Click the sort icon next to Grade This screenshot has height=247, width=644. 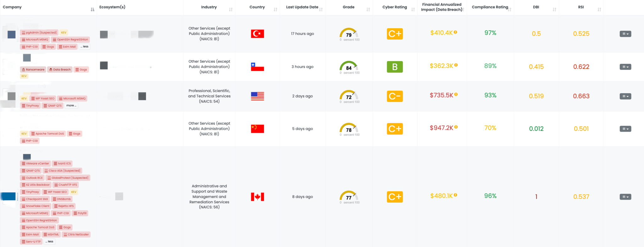pyautogui.click(x=368, y=9)
